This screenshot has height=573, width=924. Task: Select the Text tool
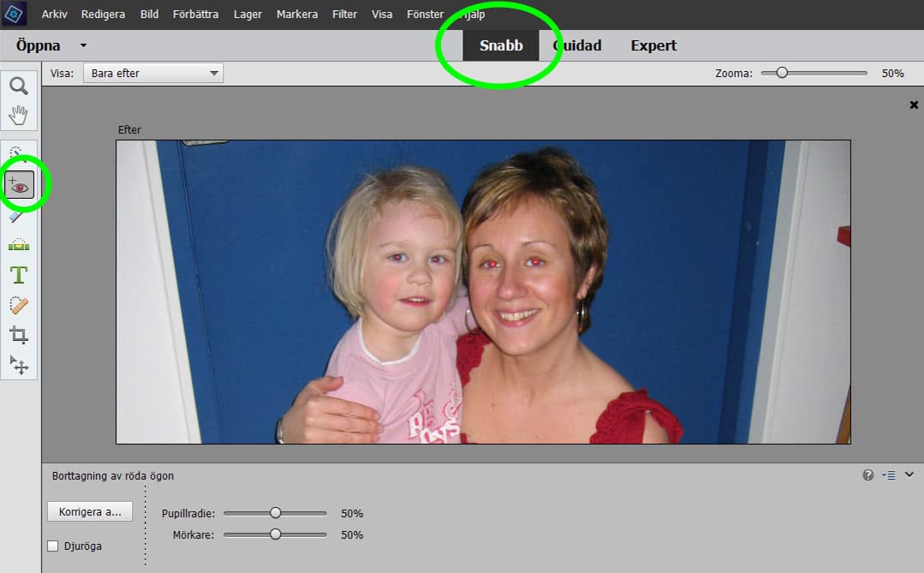point(18,274)
